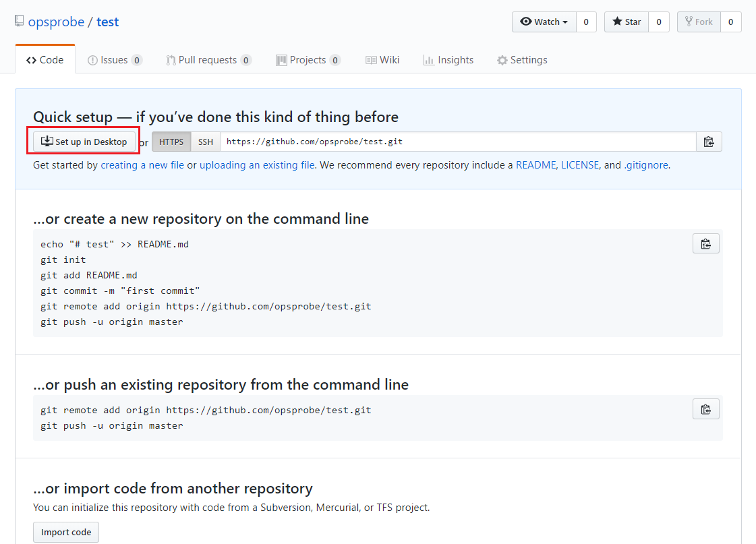Open the Watch dropdown menu
Image resolution: width=756 pixels, height=544 pixels.
pyautogui.click(x=544, y=21)
